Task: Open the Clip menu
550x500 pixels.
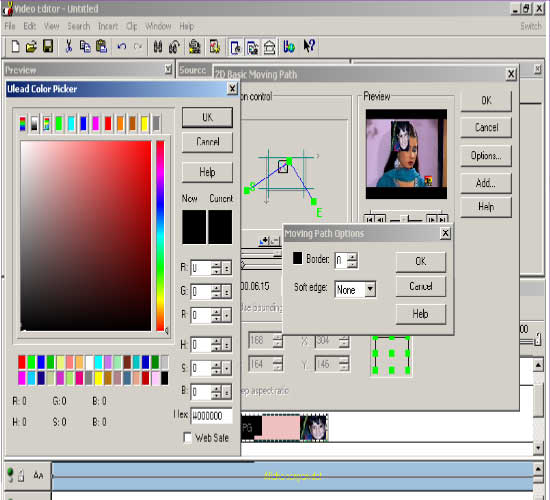Action: [x=132, y=26]
